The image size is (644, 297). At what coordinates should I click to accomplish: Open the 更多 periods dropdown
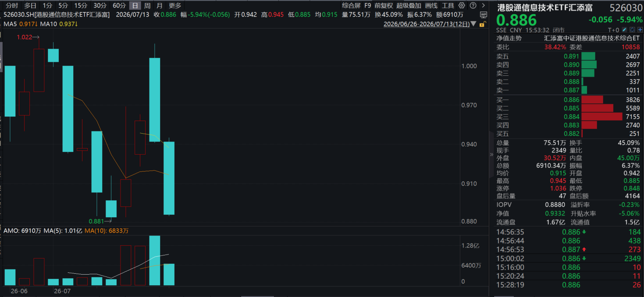[175, 6]
